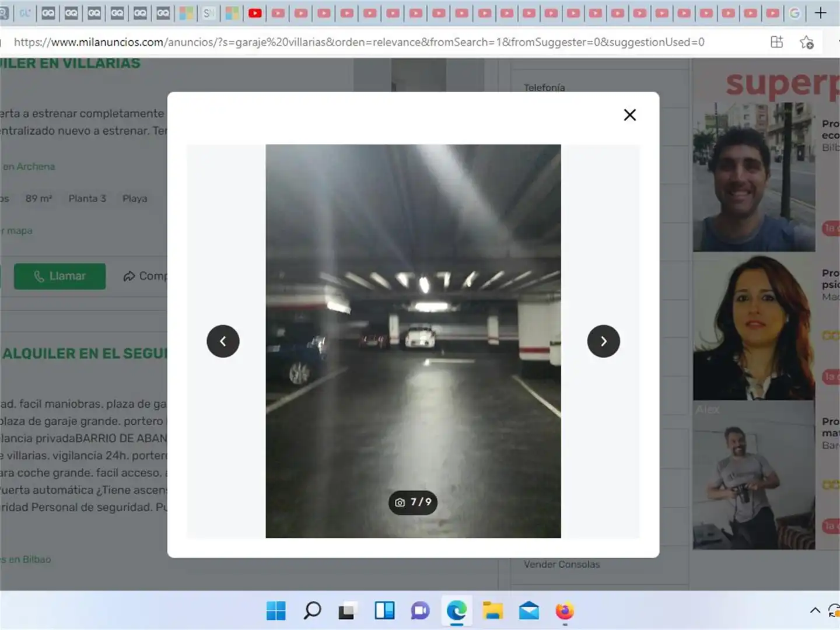Open Firefox from the taskbar
The height and width of the screenshot is (630, 840).
click(x=565, y=611)
